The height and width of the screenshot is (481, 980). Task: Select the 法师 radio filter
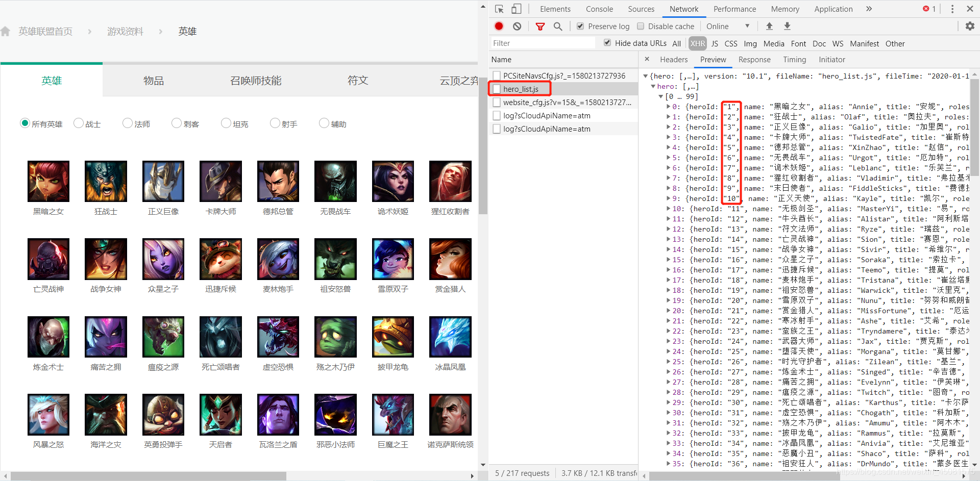[x=128, y=123]
